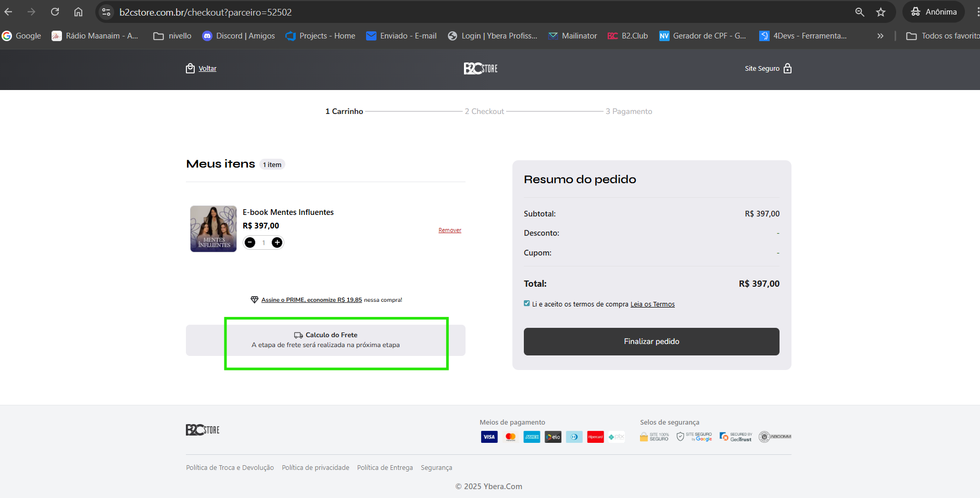980x498 pixels.
Task: Open the Google bookmark
Action: point(22,36)
